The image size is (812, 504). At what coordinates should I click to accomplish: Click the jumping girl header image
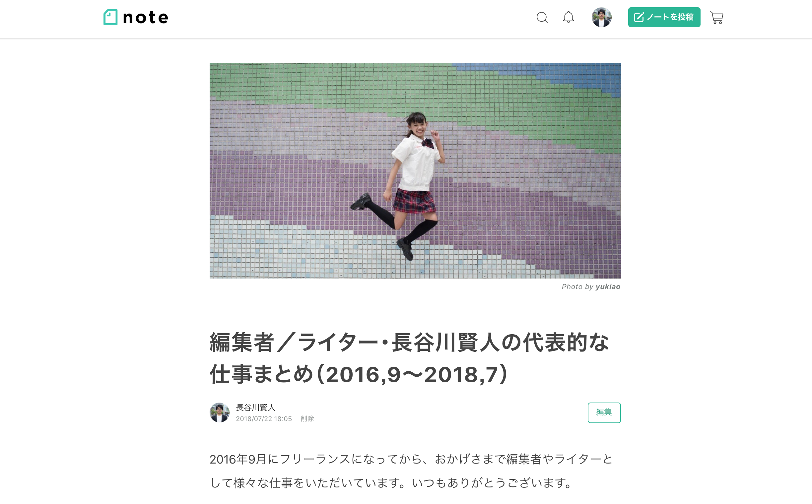pyautogui.click(x=415, y=171)
